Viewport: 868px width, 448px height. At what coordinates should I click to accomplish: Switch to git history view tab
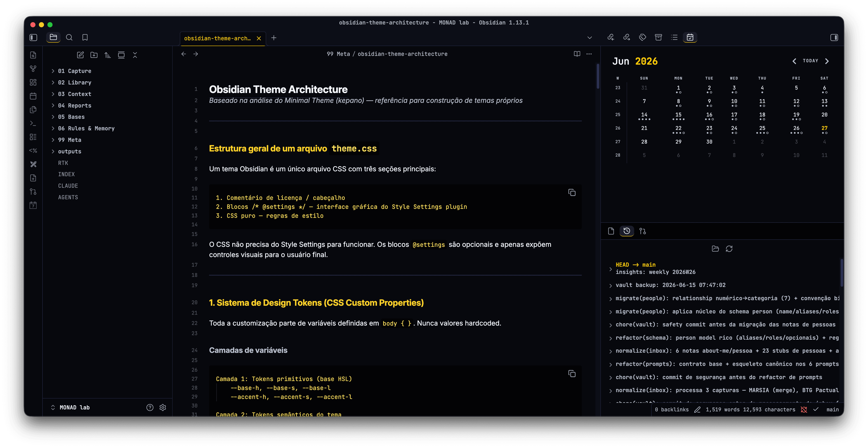pyautogui.click(x=626, y=231)
